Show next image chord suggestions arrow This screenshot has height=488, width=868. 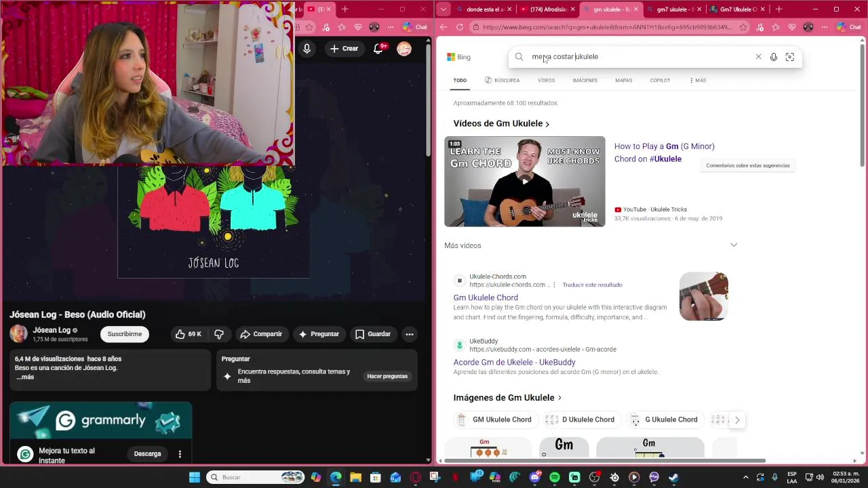coord(737,420)
